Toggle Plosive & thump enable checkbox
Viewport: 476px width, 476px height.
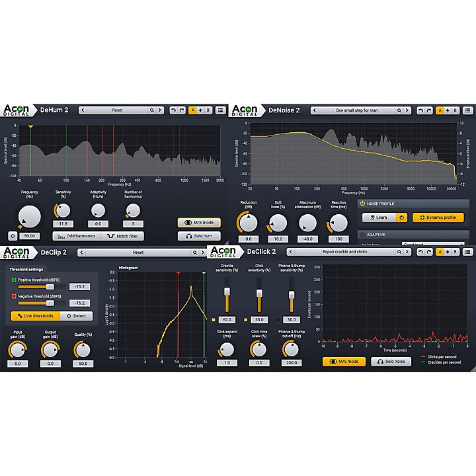click(278, 320)
